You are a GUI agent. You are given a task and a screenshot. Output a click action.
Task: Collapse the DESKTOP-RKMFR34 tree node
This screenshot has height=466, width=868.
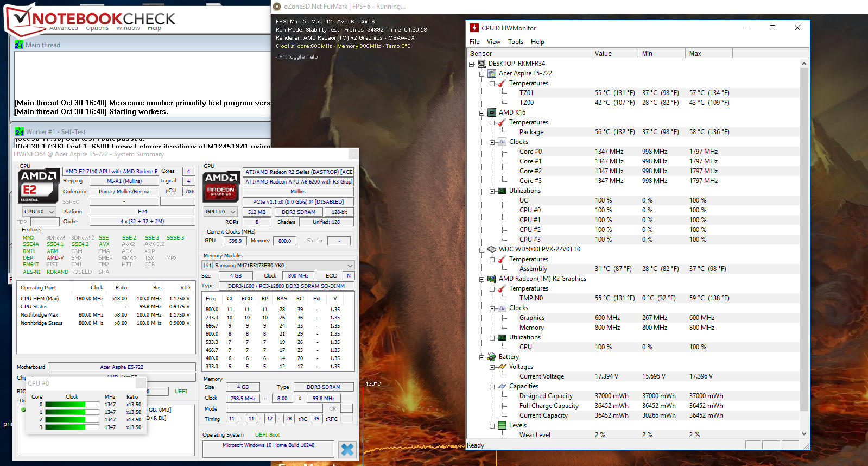(x=471, y=64)
